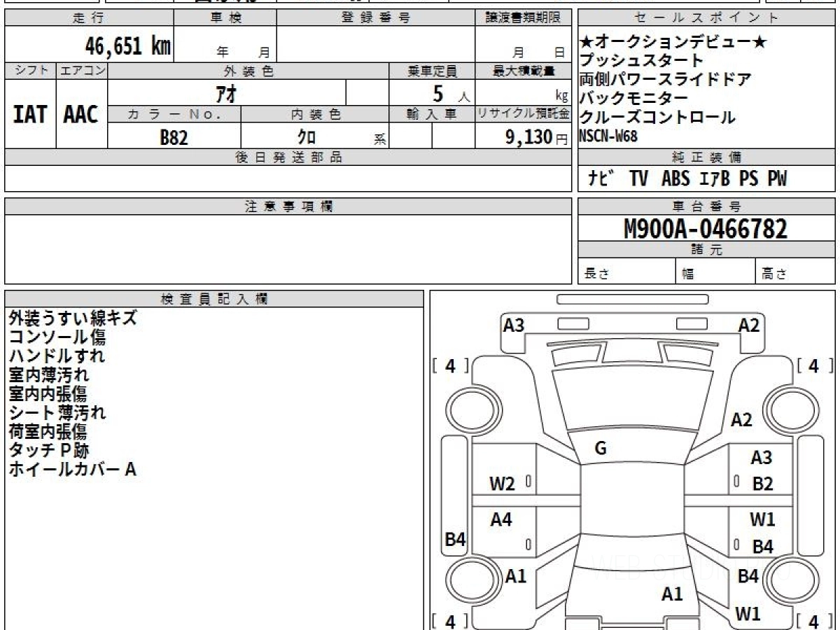840x630 pixels.
Task: Select the タッチＰ跡 note
Action: pos(49,450)
